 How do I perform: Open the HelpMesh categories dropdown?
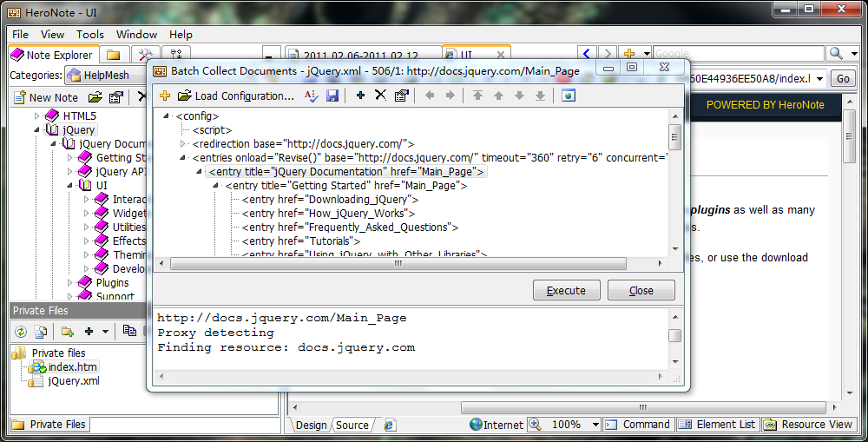pyautogui.click(x=105, y=76)
